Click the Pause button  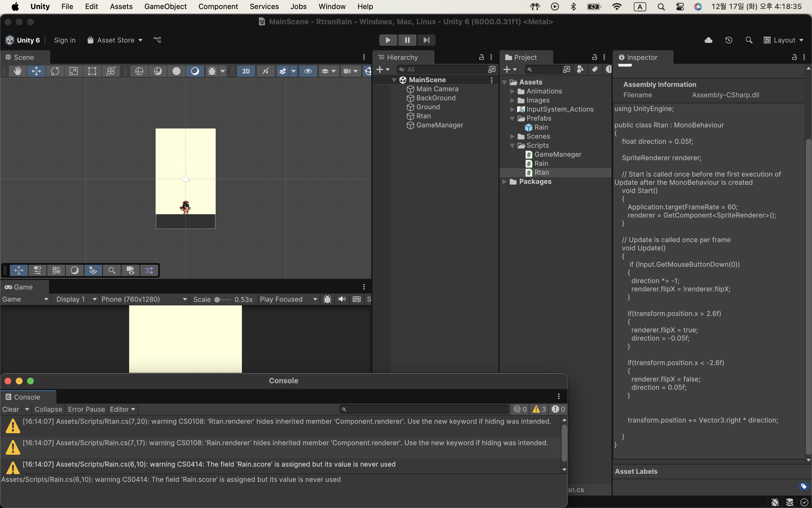click(x=407, y=40)
